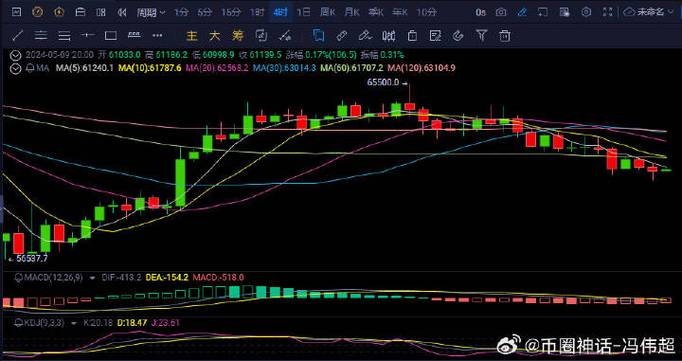Select the rectangle drawing tool
The image size is (682, 361).
click(111, 35)
